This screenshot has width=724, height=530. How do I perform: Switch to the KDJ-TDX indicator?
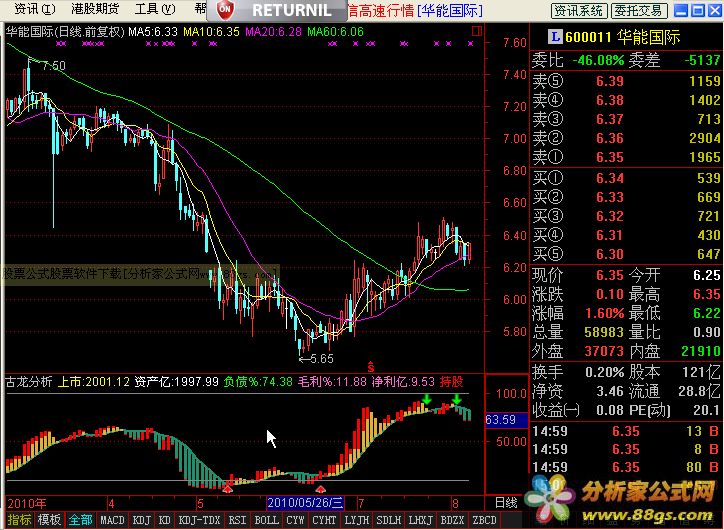(x=199, y=520)
